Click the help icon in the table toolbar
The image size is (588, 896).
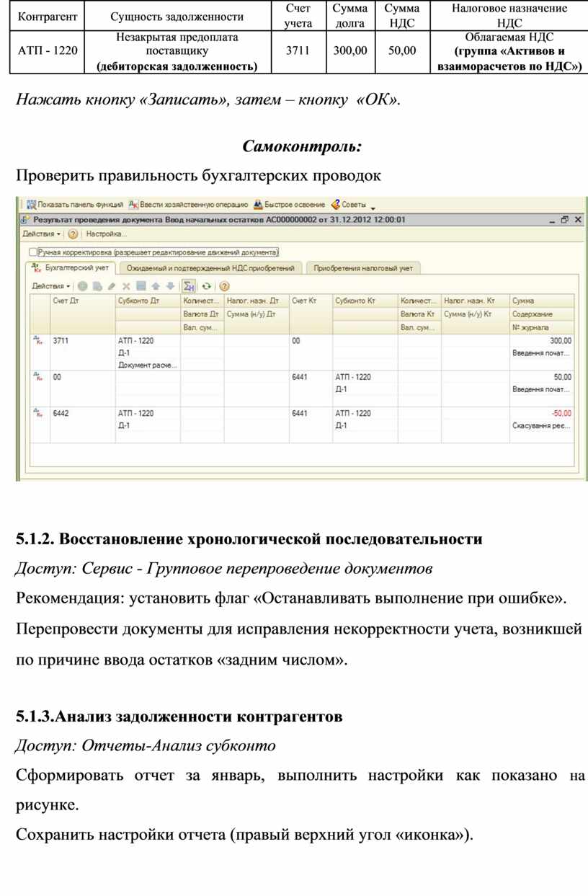coord(224,286)
